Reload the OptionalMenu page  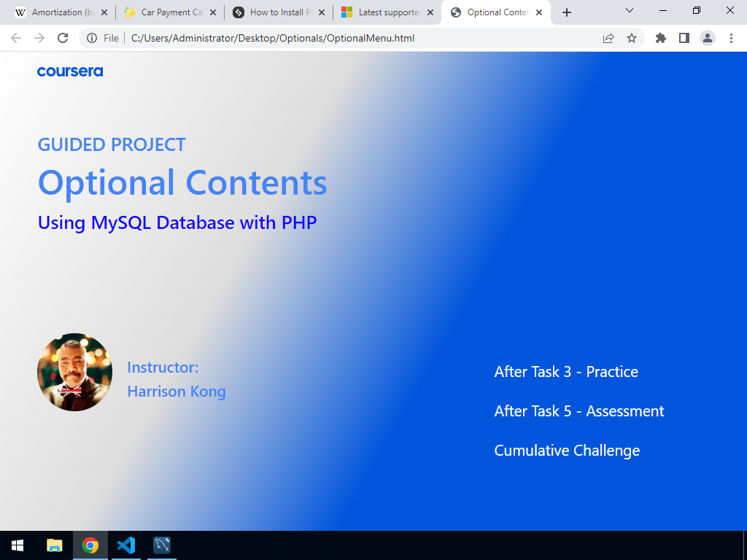coord(63,38)
